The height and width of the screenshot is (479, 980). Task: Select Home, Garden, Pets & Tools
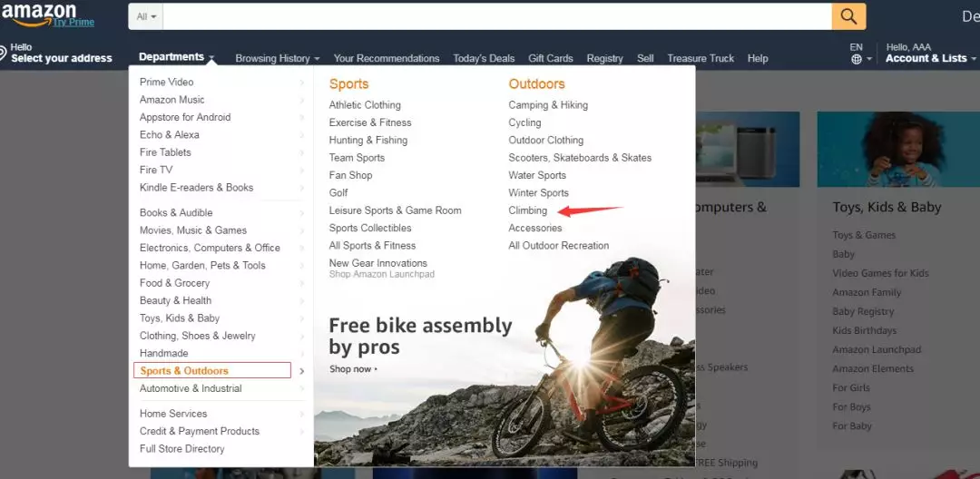tap(202, 265)
